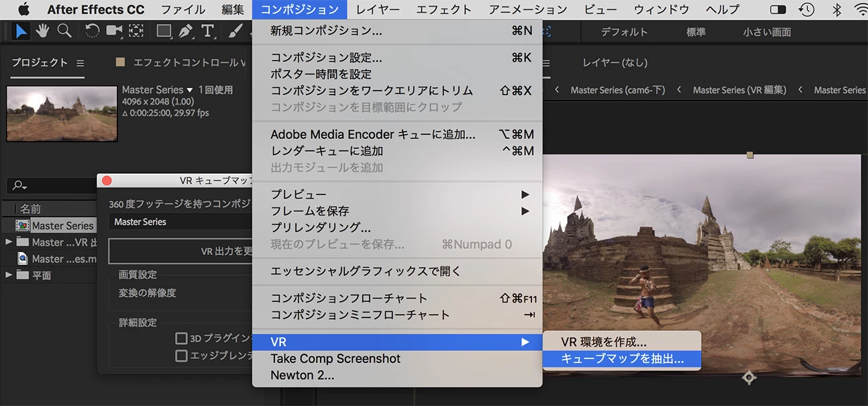868x406 pixels.
Task: Select the Rectangle shape tool
Action: (x=164, y=31)
